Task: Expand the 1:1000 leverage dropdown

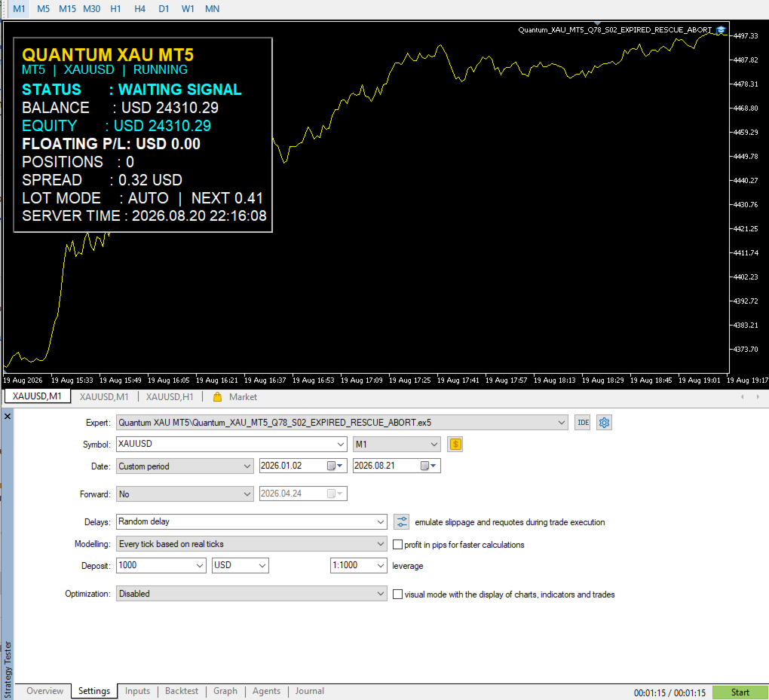Action: pos(381,566)
